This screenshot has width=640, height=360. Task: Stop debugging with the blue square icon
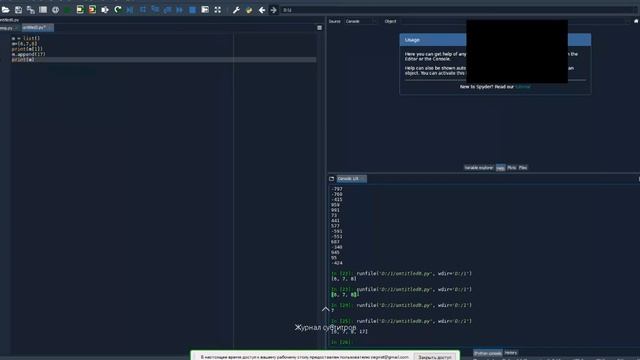(192, 9)
